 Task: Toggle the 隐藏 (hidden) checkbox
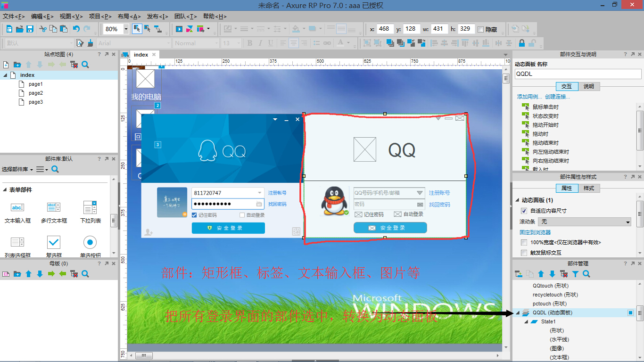480,29
